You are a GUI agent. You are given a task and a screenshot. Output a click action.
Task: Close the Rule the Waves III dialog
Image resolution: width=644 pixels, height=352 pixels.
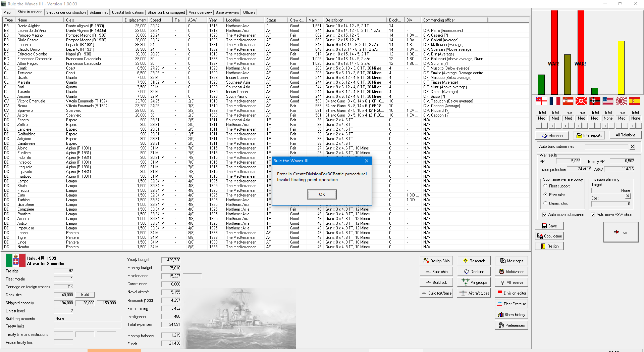(367, 161)
